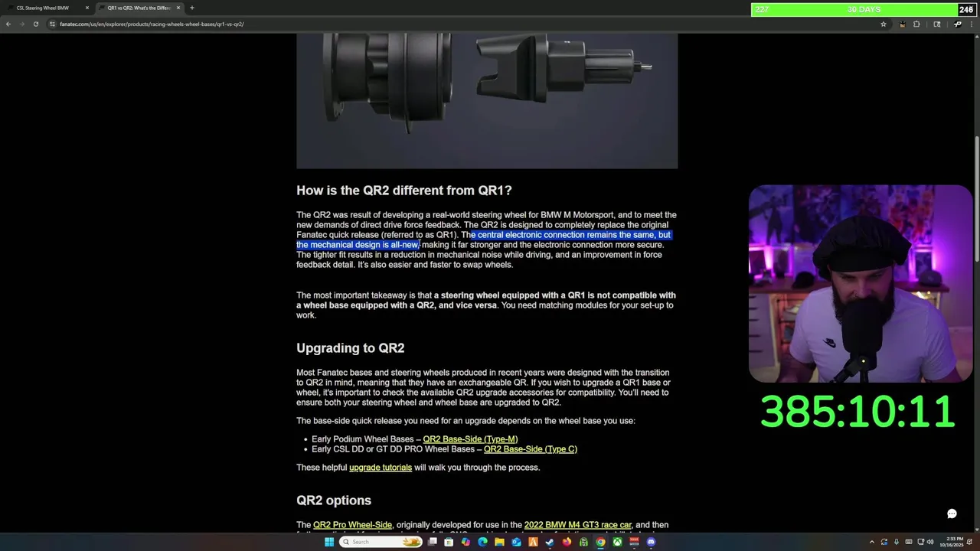Image resolution: width=980 pixels, height=551 pixels.
Task: Click the page vertical scrollbar
Action: [976, 199]
